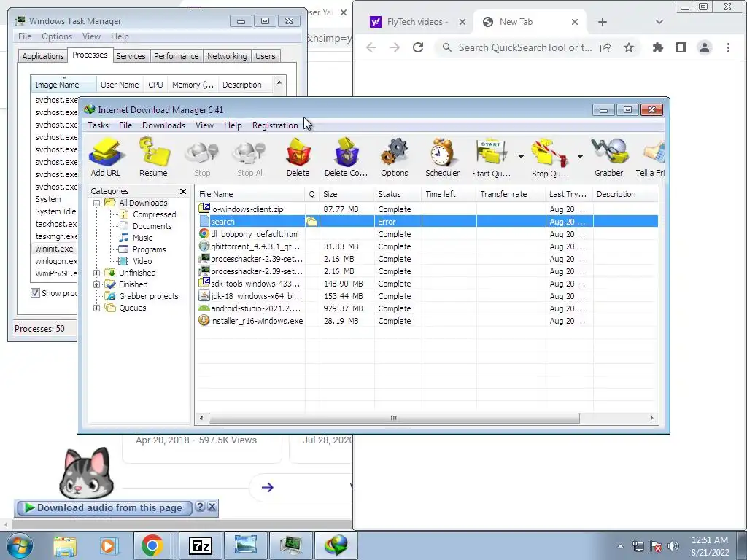Open Start Queue dropdown arrow
The width and height of the screenshot is (747, 560).
point(521,157)
